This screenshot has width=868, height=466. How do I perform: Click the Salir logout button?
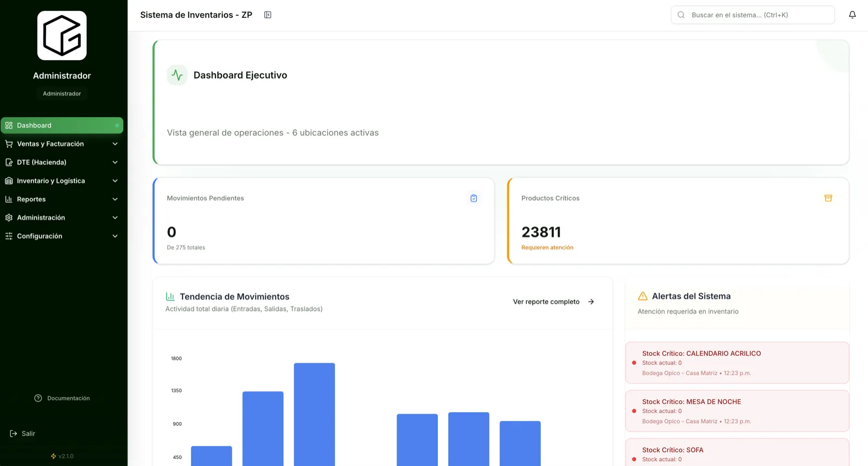(x=23, y=433)
